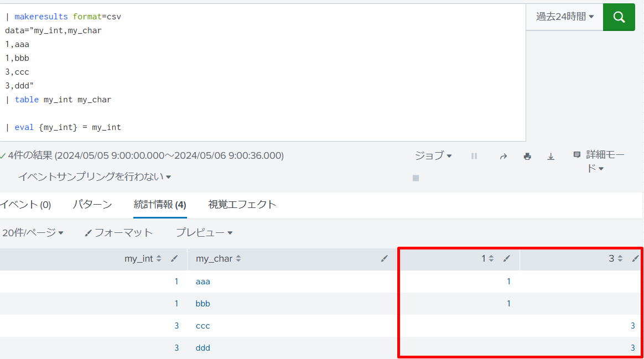
Task: Click the ccc cell in my_char
Action: click(x=203, y=326)
